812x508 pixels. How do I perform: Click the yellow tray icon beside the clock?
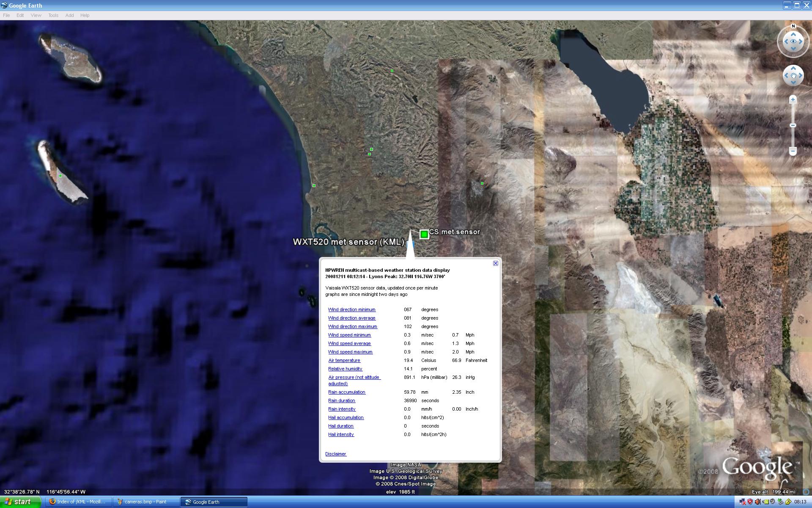[788, 502]
